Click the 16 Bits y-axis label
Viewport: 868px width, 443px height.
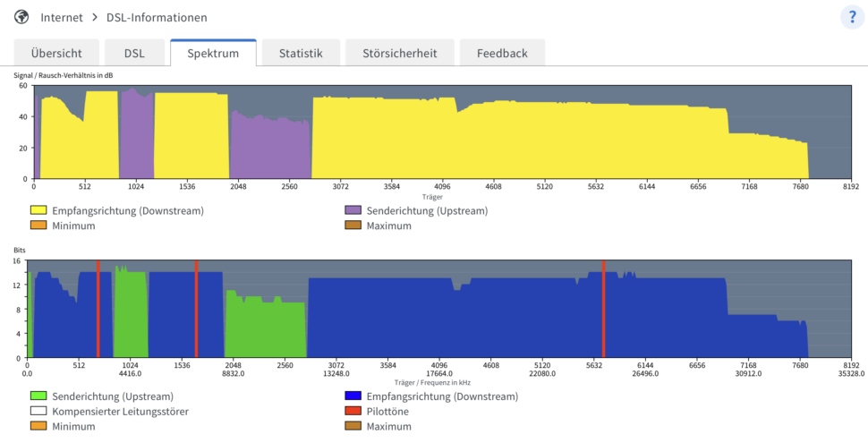pyautogui.click(x=17, y=260)
